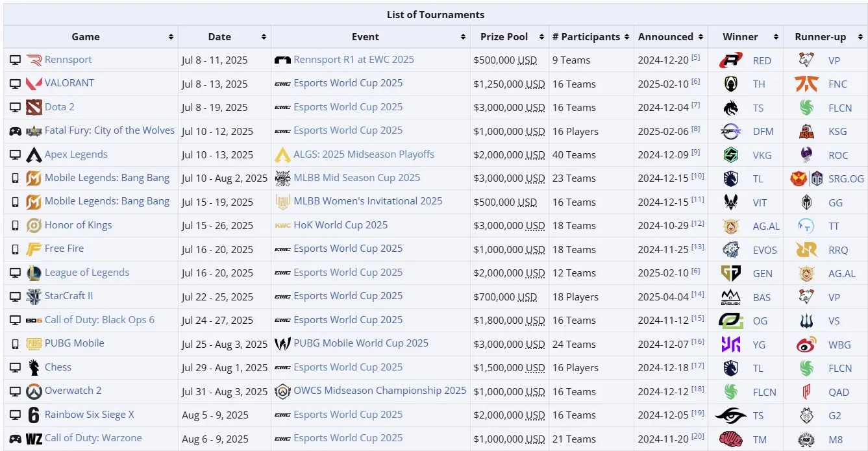
Task: Open citation [20] in Warzone row
Action: pyautogui.click(x=697, y=436)
